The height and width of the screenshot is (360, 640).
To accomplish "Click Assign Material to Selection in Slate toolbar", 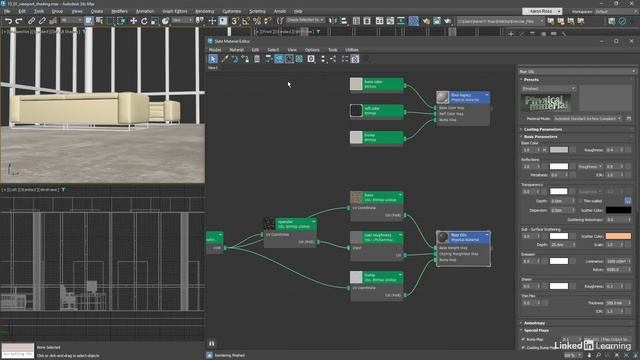I will [x=245, y=59].
